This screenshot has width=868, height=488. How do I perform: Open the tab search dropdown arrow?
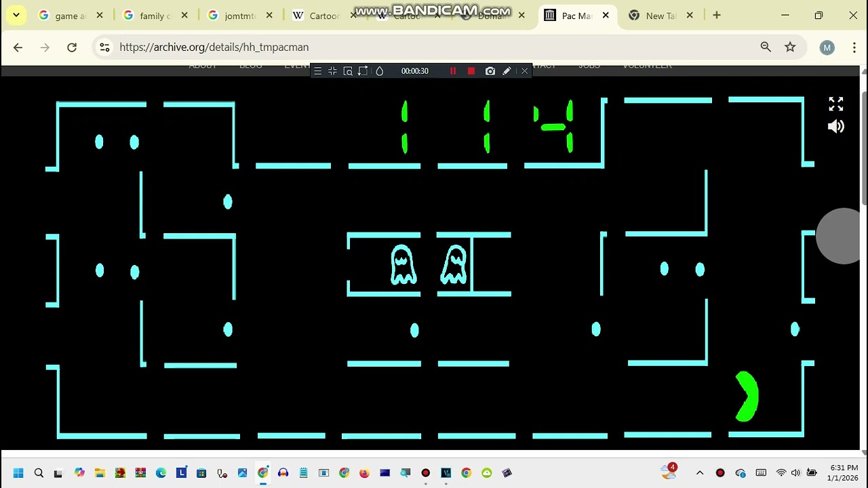click(16, 15)
